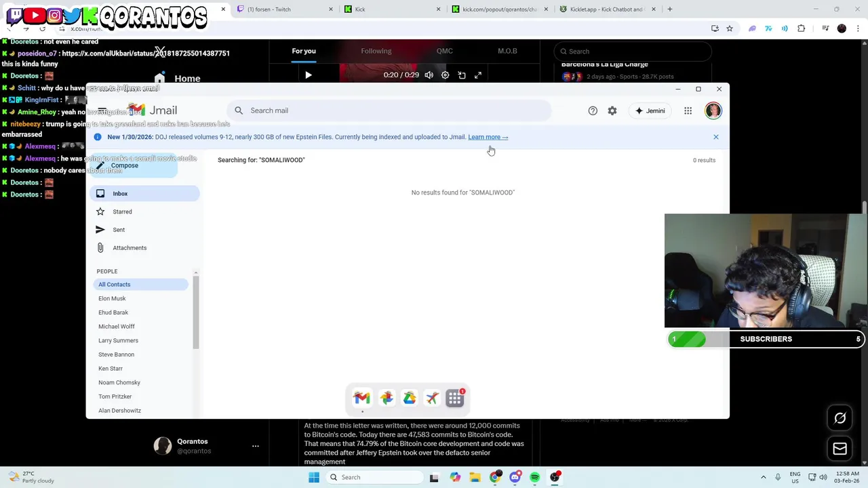
Task: Open the Jemini assistant button
Action: (x=650, y=110)
